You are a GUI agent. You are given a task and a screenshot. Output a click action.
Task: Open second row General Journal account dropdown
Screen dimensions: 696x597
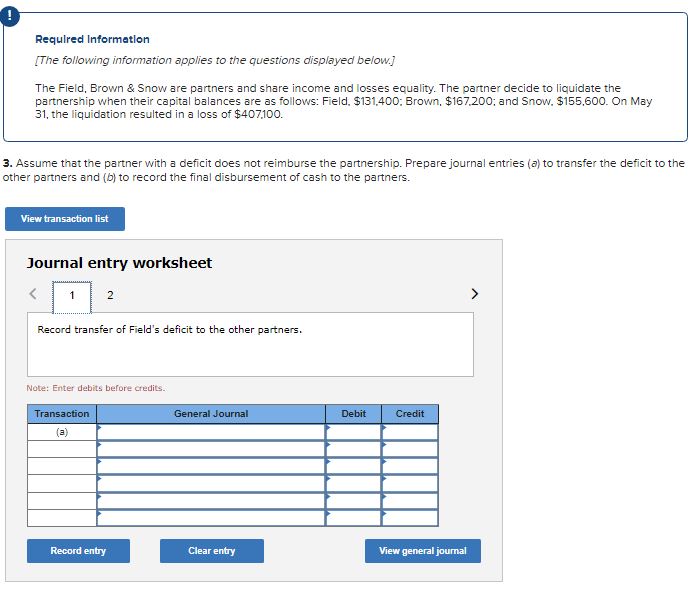tap(211, 449)
